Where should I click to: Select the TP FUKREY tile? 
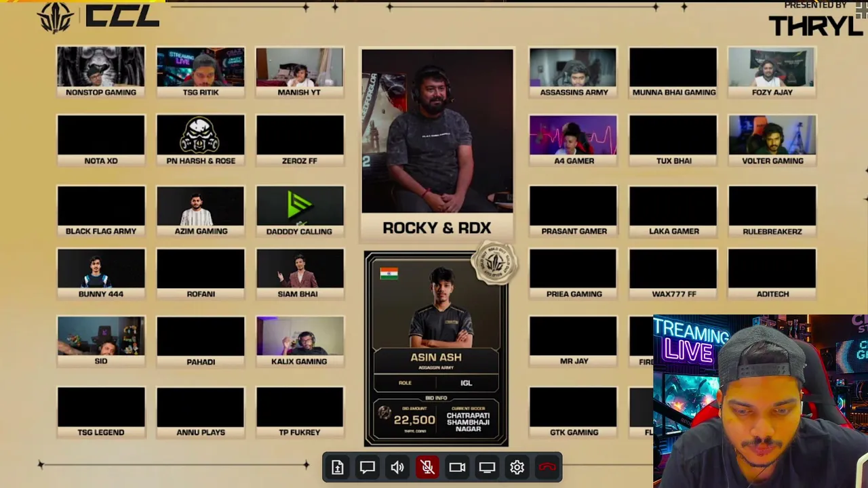pos(300,412)
